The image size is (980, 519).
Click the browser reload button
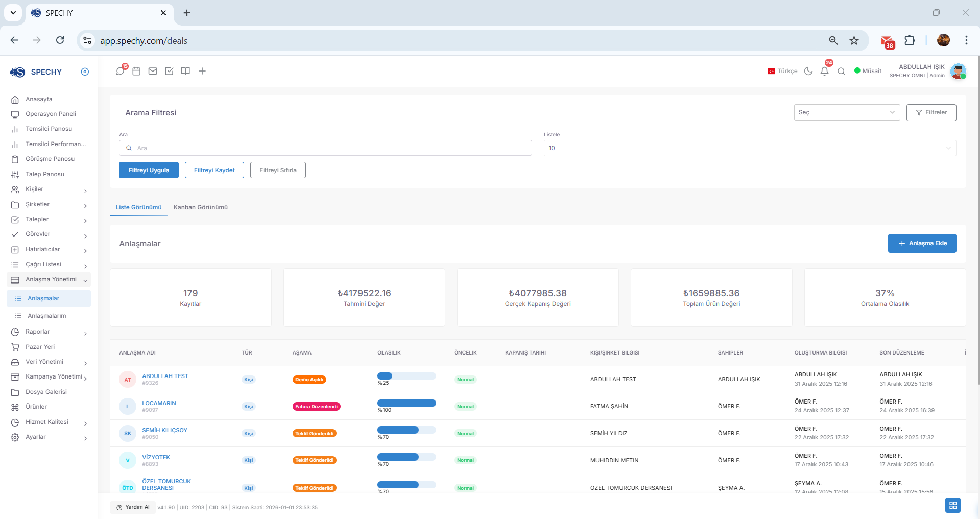60,40
